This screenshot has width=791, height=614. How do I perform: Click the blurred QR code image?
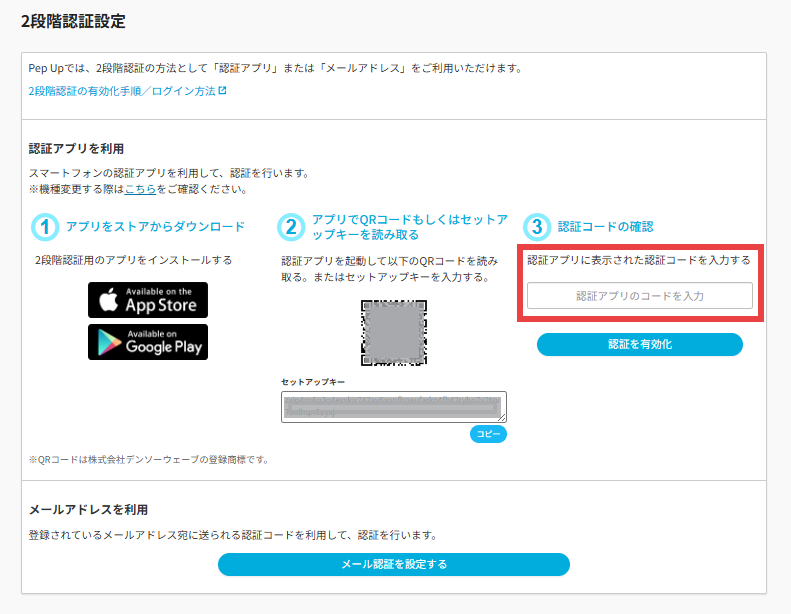click(394, 331)
